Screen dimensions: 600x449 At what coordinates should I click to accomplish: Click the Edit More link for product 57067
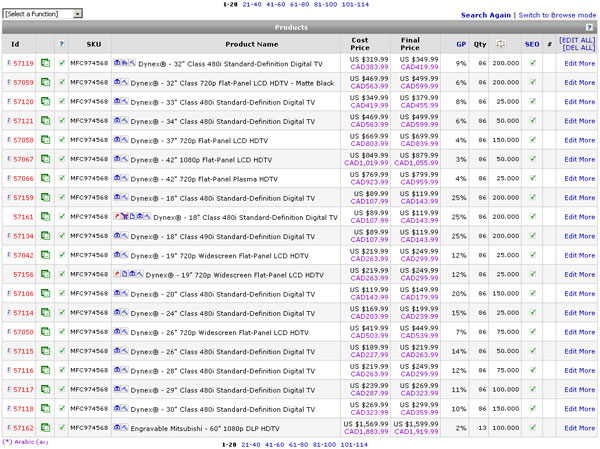(579, 159)
